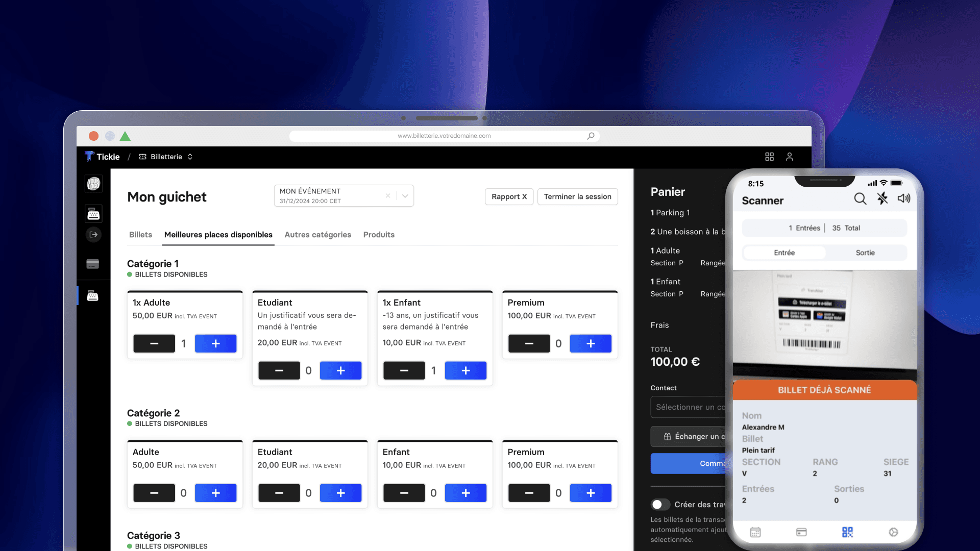Click the 'Rapport X' button
This screenshot has height=551, width=980.
tap(509, 196)
